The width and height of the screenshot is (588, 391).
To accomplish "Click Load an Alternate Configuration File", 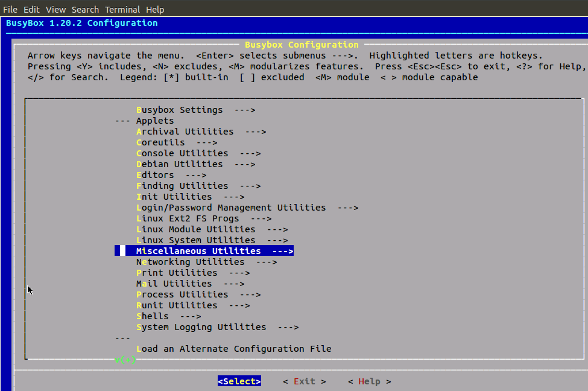I will pos(233,349).
